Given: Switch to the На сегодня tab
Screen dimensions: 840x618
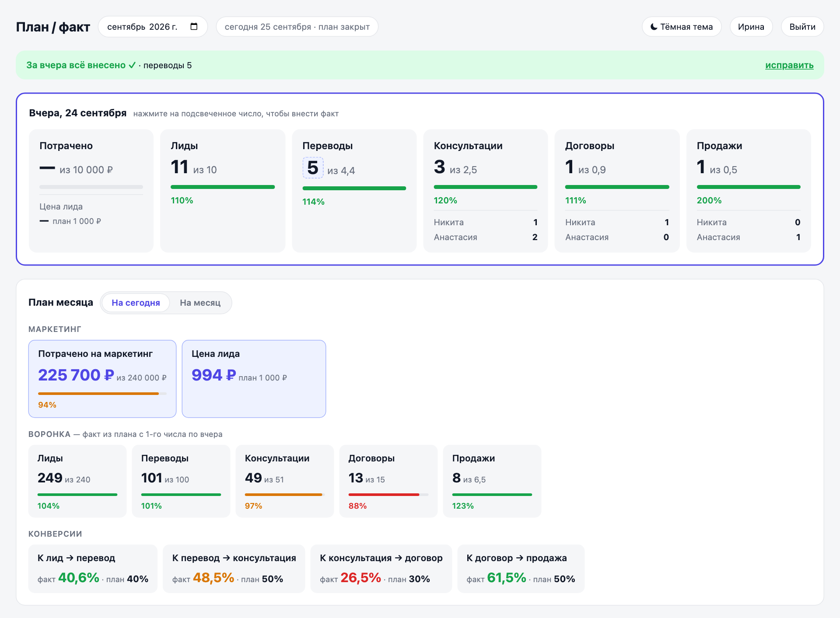Looking at the screenshot, I should (x=136, y=303).
